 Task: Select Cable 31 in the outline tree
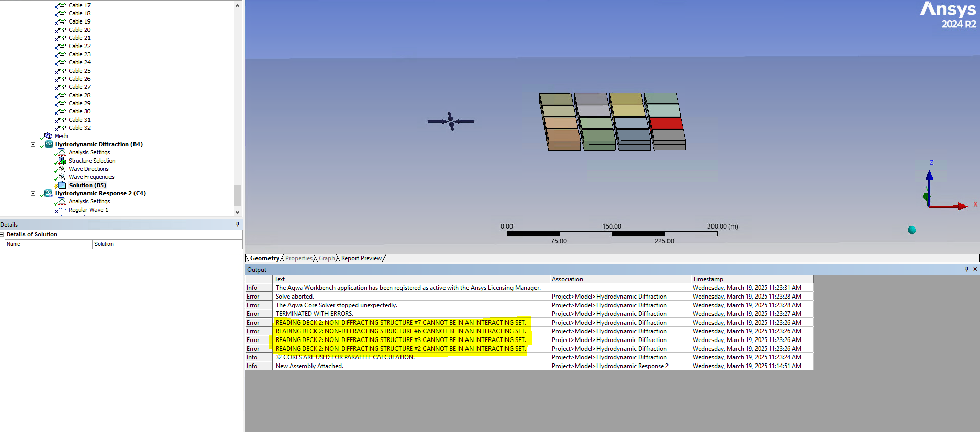(x=79, y=120)
